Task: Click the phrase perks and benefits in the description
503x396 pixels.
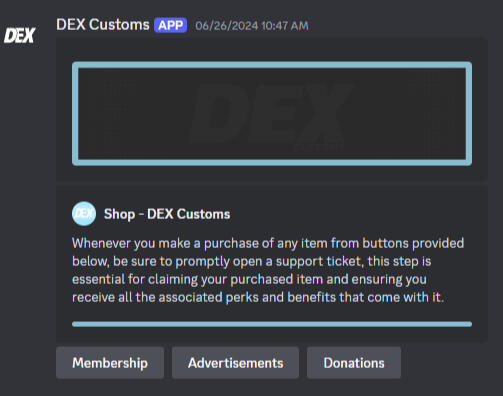Action: [281, 297]
